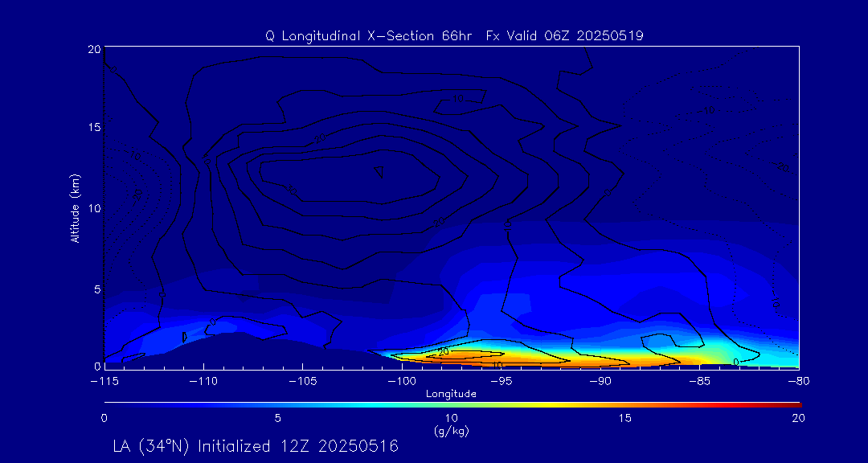The height and width of the screenshot is (463, 868).
Task: Click the "20" contour label near the surface
Action: [x=443, y=352]
